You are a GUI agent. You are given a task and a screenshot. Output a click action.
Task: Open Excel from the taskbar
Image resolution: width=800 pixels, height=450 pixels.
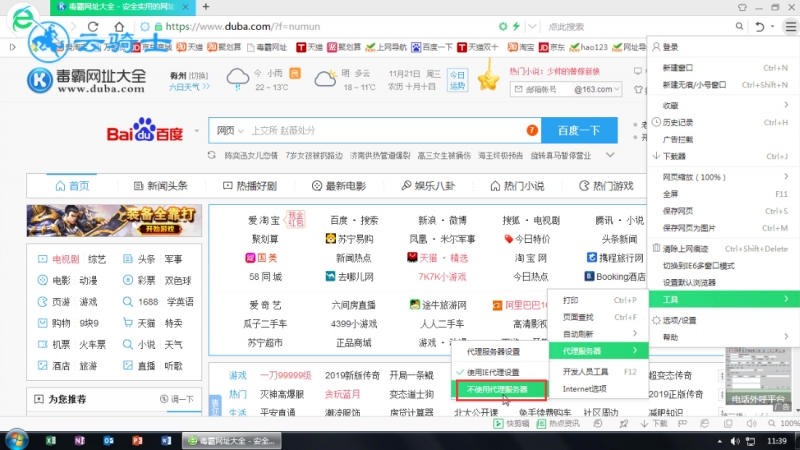(51, 440)
